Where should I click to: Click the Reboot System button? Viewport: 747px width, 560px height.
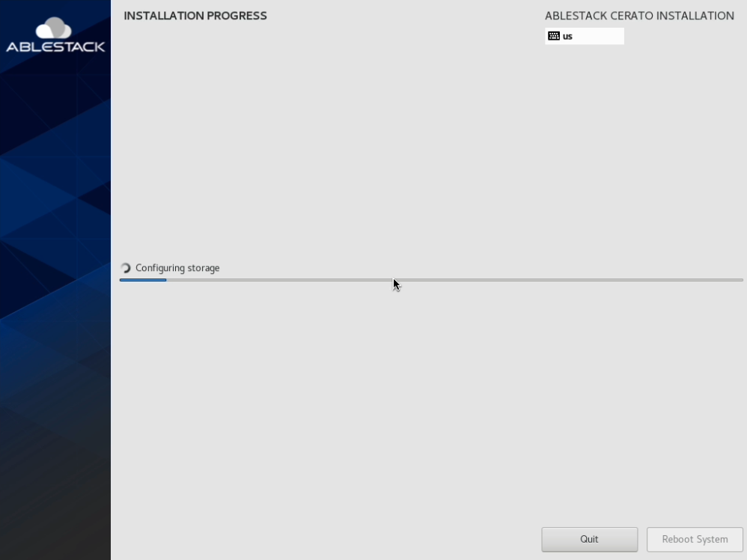(695, 539)
